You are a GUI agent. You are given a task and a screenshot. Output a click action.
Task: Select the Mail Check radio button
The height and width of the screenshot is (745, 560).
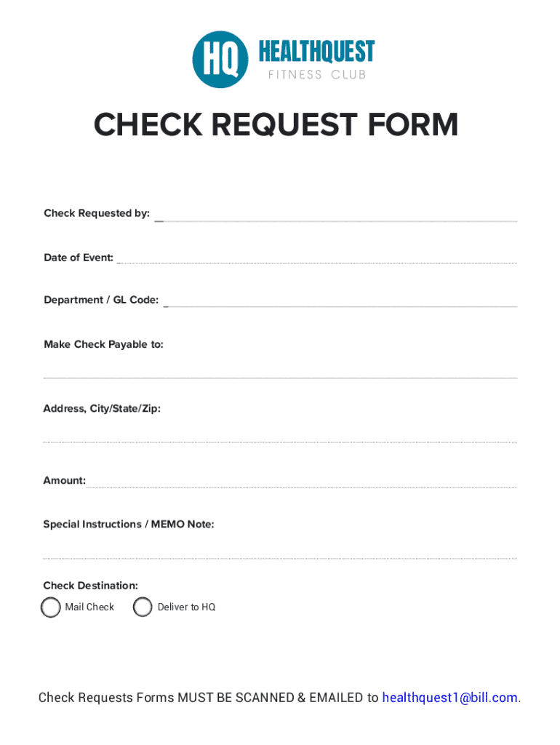51,607
